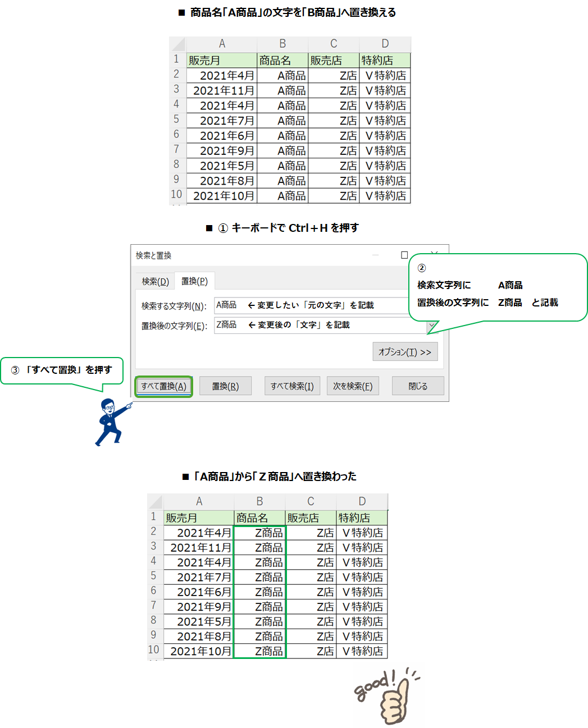Select the 置換(P) tab
This screenshot has width=588, height=728.
pos(194,281)
